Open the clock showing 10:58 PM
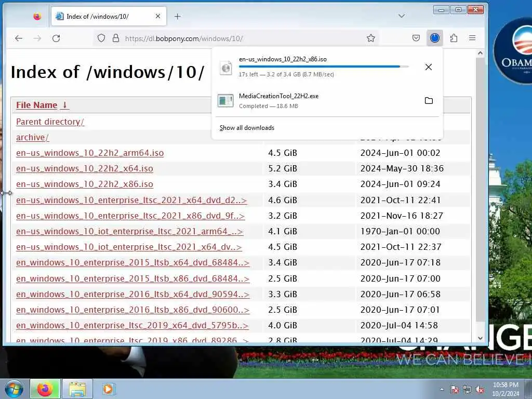This screenshot has height=399, width=532. (x=506, y=389)
